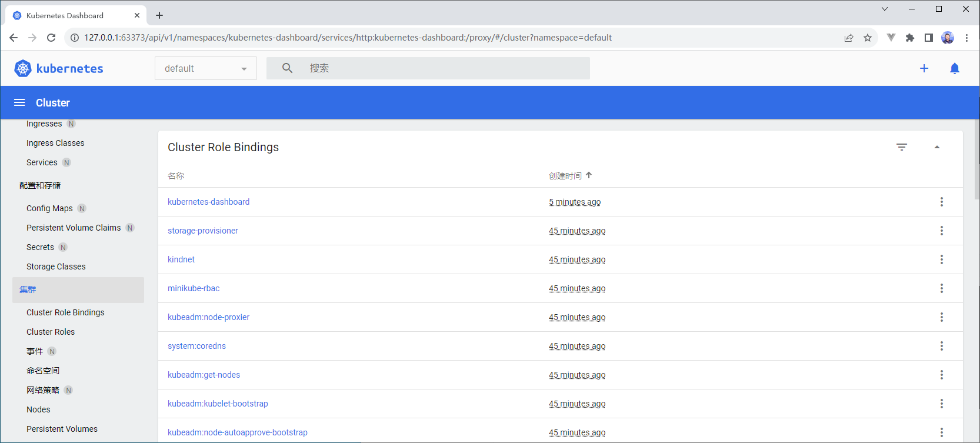This screenshot has width=980, height=443.
Task: Open the notifications bell
Action: pos(955,68)
